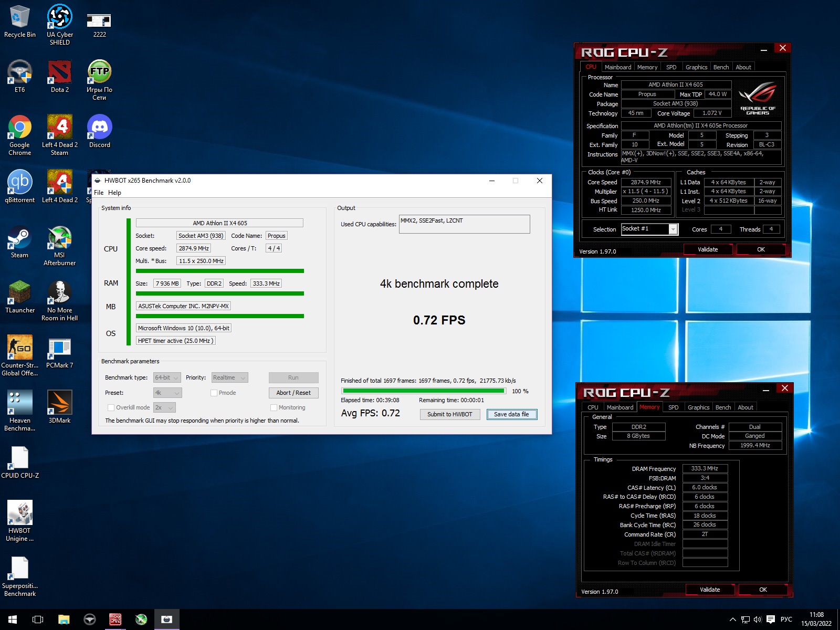Image resolution: width=840 pixels, height=630 pixels.
Task: Open notification center in system tray
Action: [771, 619]
